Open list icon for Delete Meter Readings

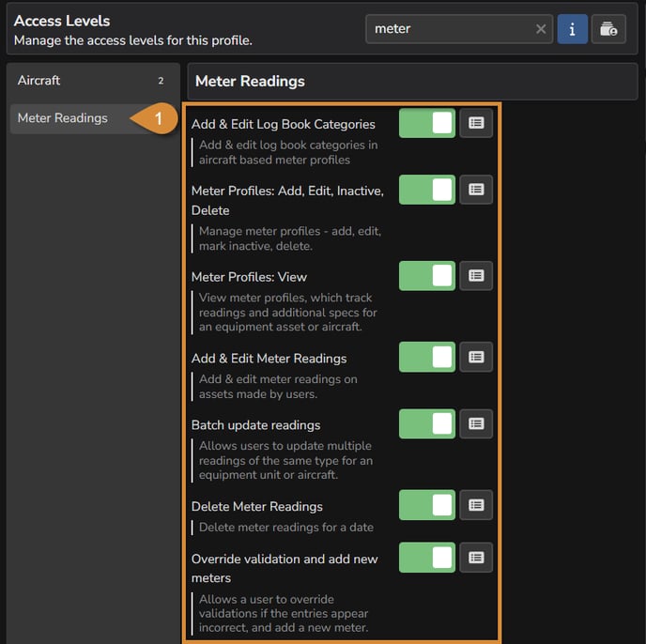(x=476, y=505)
